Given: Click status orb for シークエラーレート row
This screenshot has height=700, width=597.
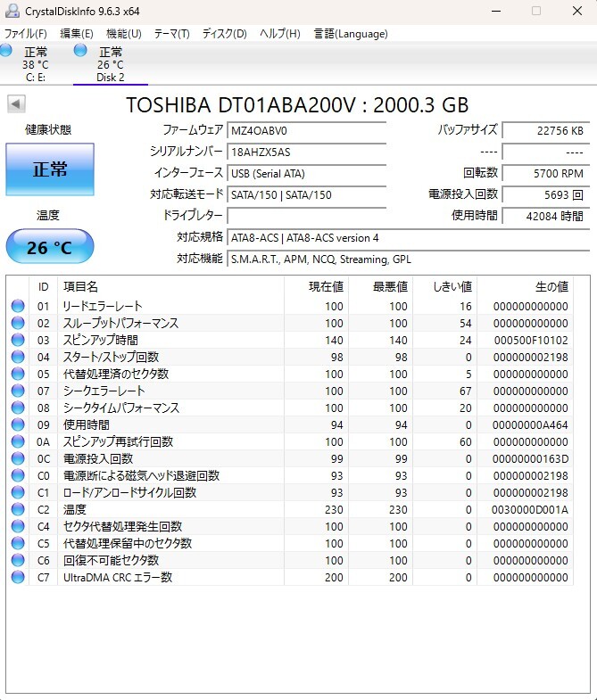Looking at the screenshot, I should (18, 391).
